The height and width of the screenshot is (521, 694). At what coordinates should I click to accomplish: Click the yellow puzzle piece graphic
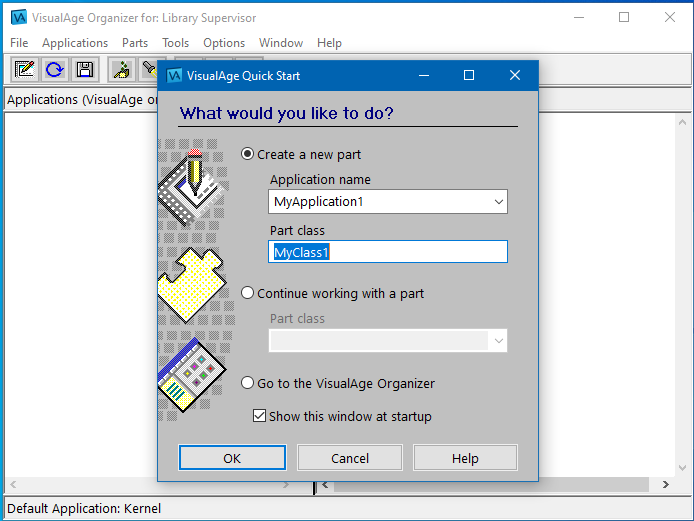tap(190, 285)
